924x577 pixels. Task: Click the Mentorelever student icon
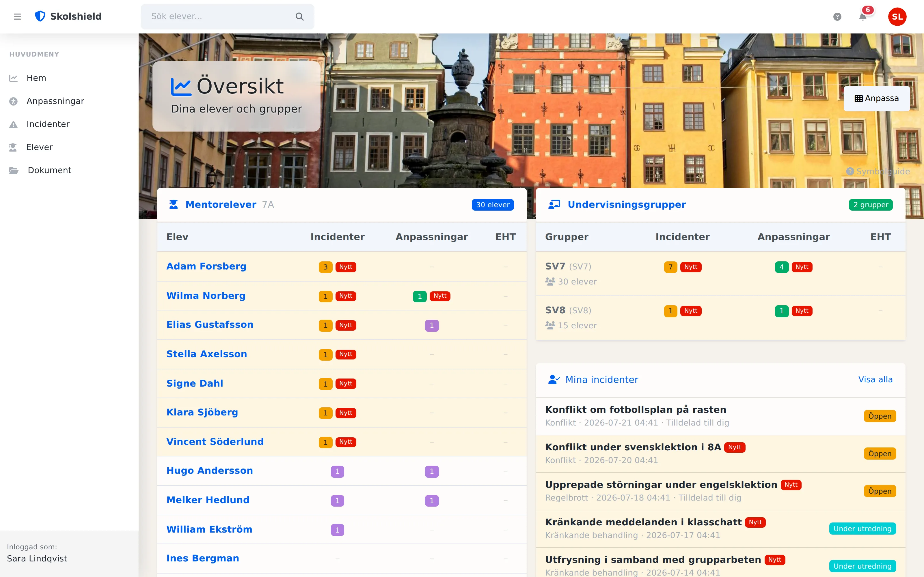click(174, 205)
